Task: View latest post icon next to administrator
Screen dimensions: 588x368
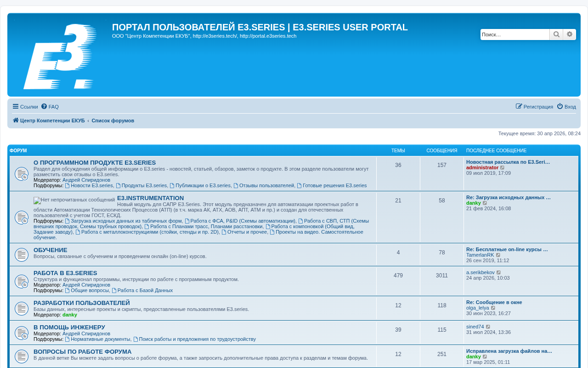Action: click(503, 168)
